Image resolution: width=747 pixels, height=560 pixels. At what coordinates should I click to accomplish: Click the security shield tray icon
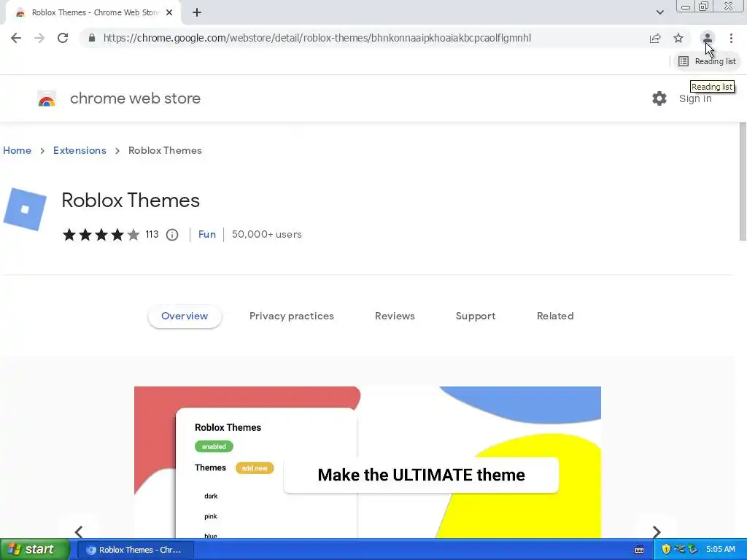coord(666,550)
